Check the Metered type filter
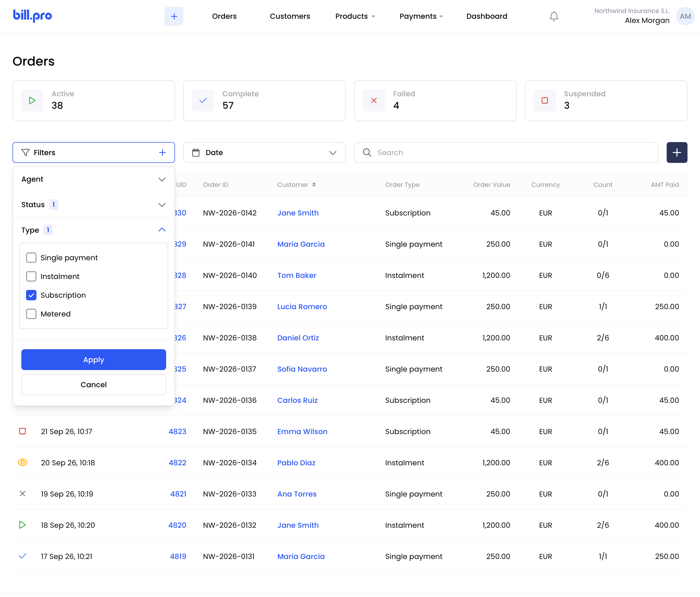This screenshot has width=700, height=597. [x=31, y=314]
